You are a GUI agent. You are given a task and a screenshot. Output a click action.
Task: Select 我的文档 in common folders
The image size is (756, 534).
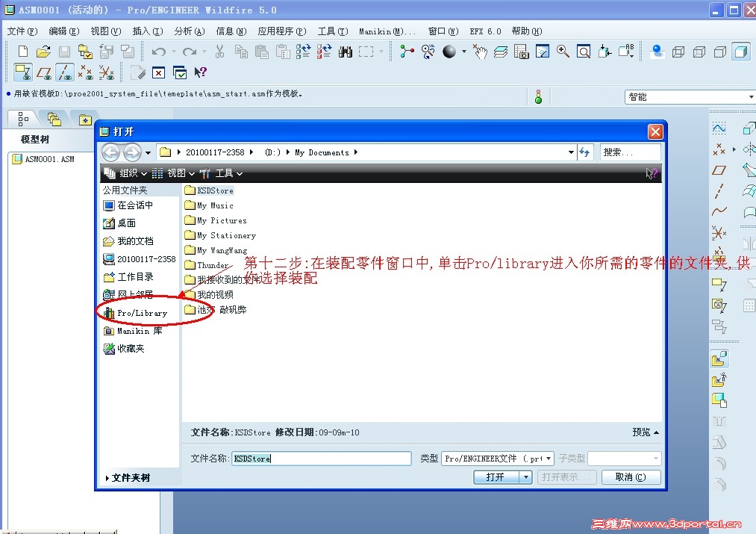point(128,241)
